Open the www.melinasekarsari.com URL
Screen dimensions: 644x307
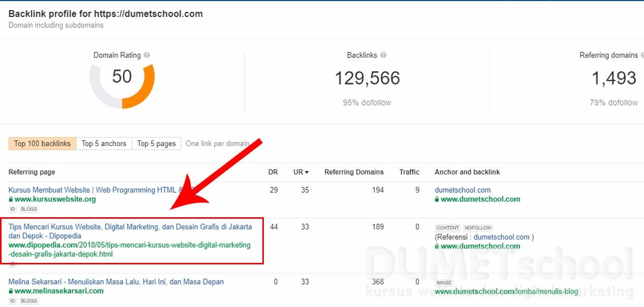click(59, 291)
